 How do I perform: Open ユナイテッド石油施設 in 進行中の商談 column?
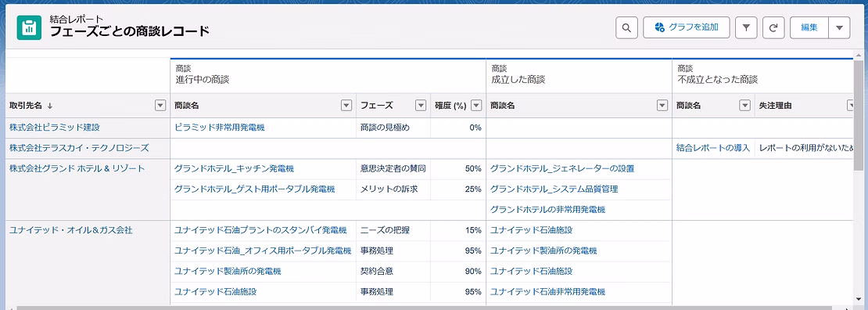(x=215, y=291)
